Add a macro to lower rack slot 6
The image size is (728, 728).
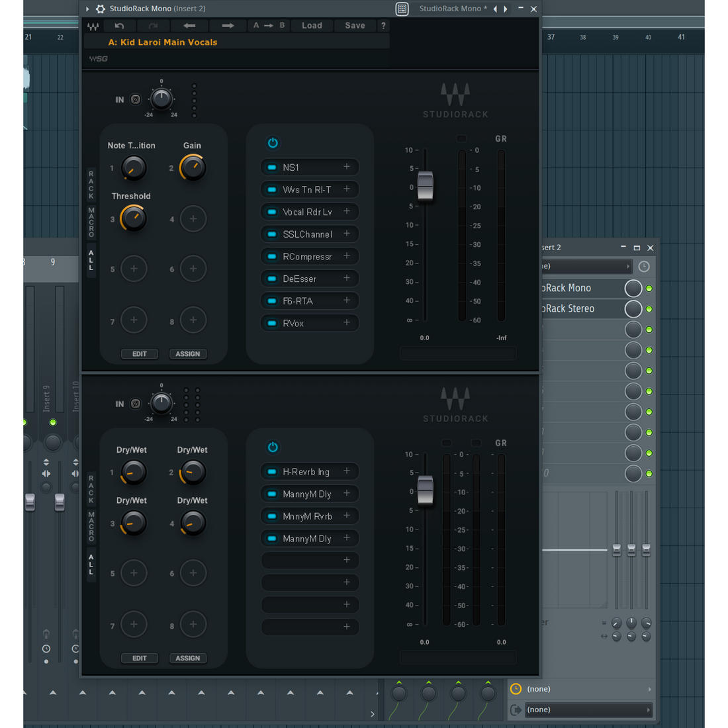pyautogui.click(x=193, y=573)
